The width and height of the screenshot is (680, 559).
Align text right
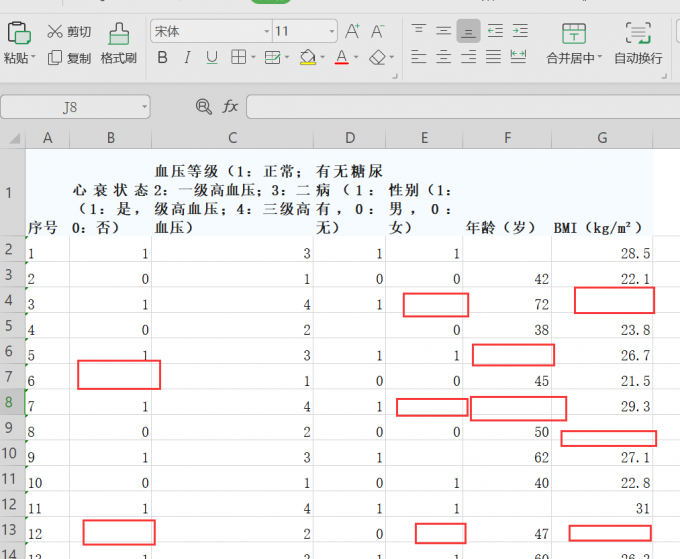(468, 57)
